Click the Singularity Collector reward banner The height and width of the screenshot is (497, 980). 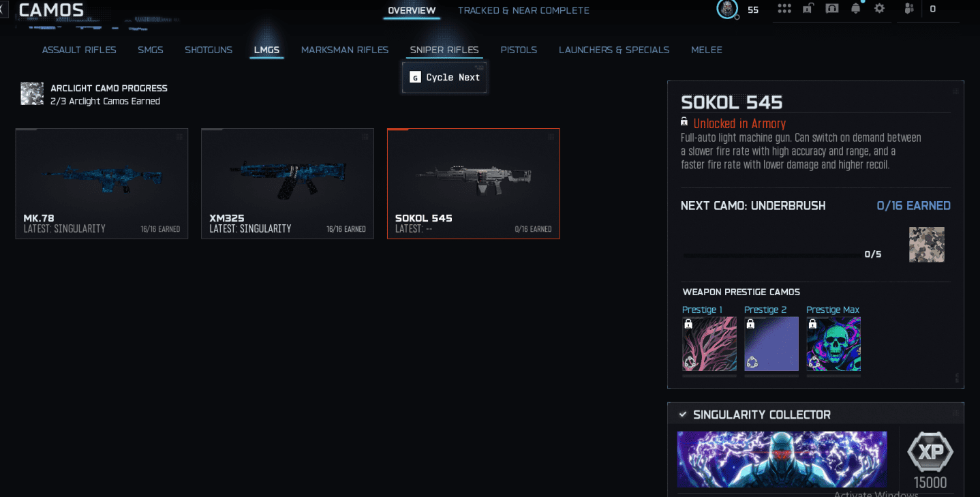point(782,458)
